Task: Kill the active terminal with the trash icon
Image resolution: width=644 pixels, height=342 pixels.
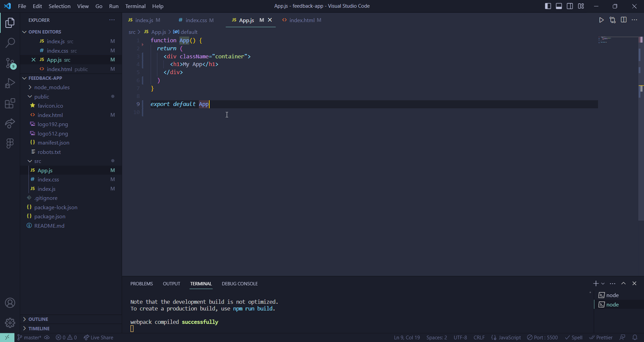Action: (x=634, y=283)
